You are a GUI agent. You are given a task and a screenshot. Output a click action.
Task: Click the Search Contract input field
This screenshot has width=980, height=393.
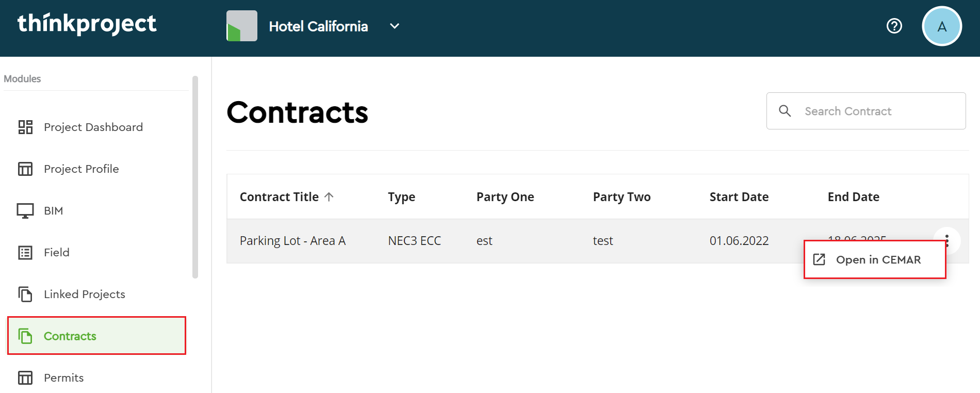coord(877,111)
